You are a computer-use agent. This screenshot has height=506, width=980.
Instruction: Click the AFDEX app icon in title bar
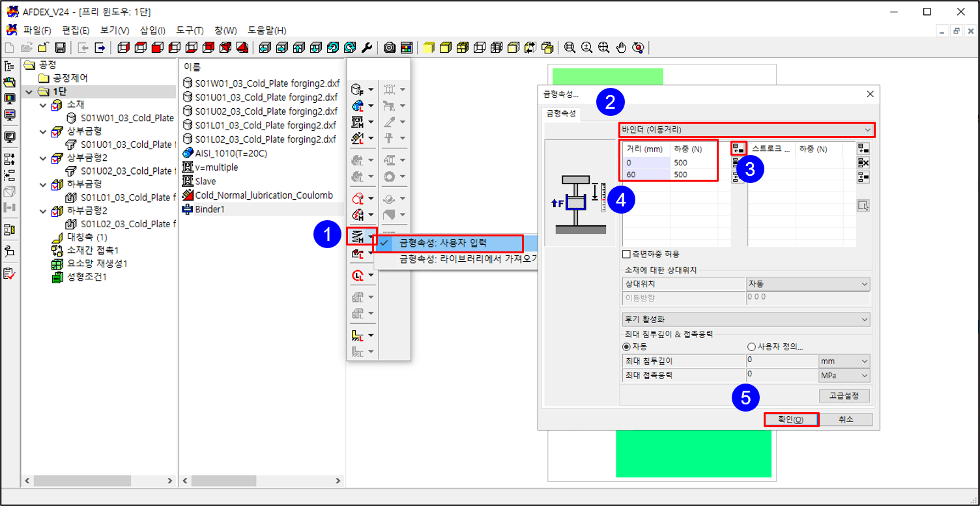[12, 12]
